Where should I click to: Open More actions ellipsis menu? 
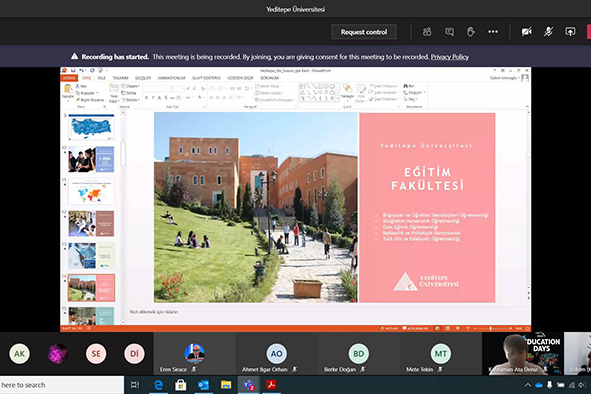[493, 32]
